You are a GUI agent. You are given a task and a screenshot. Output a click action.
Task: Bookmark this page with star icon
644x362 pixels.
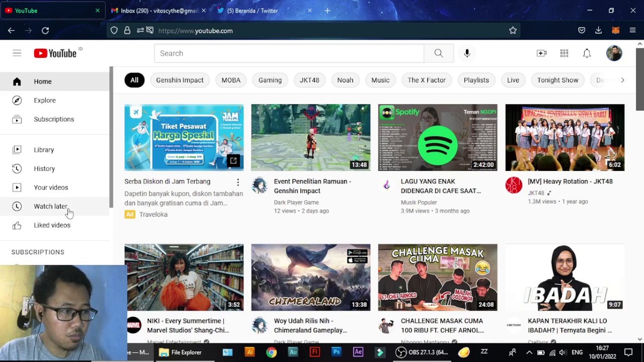coord(513,31)
